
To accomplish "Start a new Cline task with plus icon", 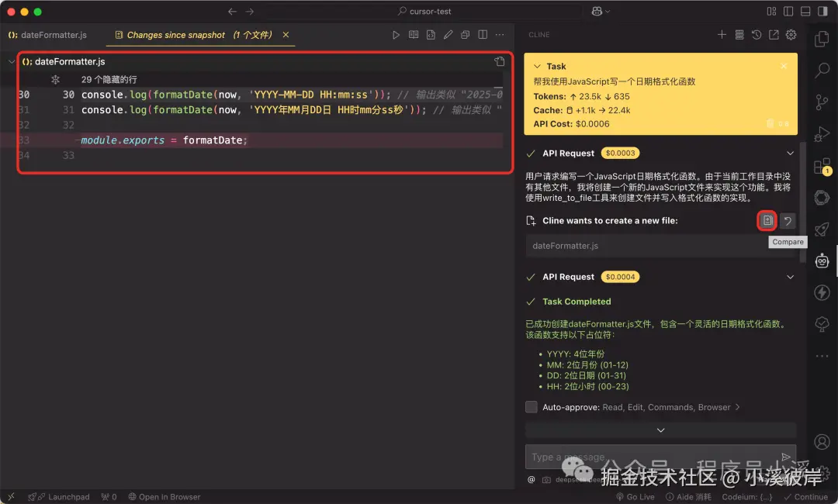I will click(x=722, y=35).
